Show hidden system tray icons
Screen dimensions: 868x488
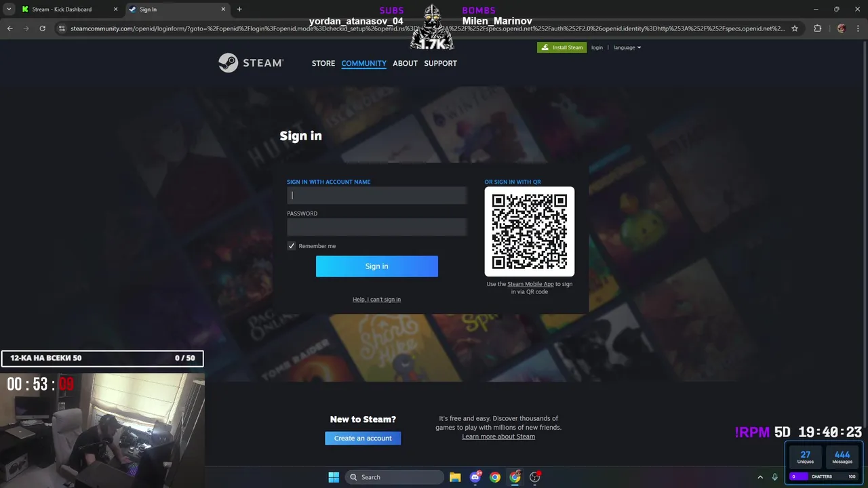pos(760,477)
